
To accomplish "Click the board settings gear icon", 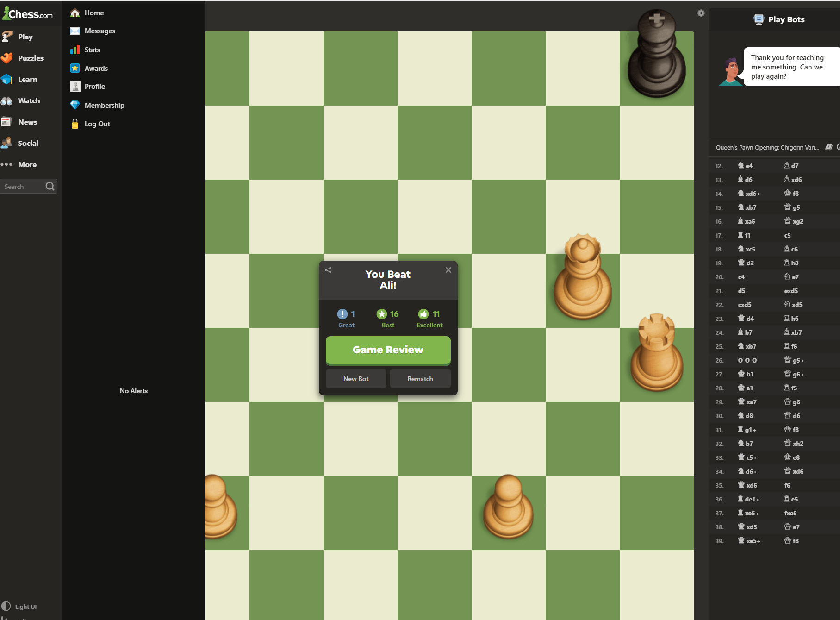I will pyautogui.click(x=701, y=13).
